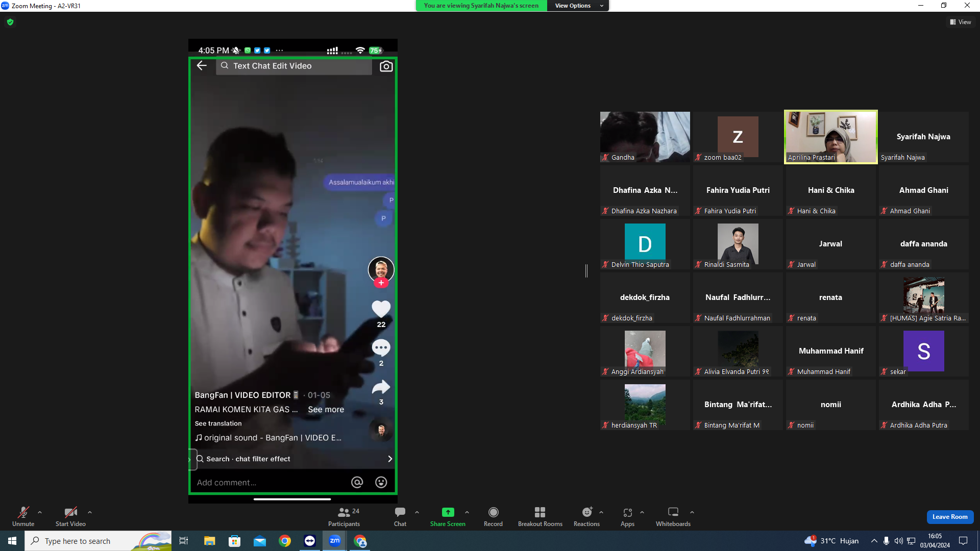Viewport: 980px width, 551px height.
Task: Expand Whiteboards options arrow
Action: (x=692, y=512)
